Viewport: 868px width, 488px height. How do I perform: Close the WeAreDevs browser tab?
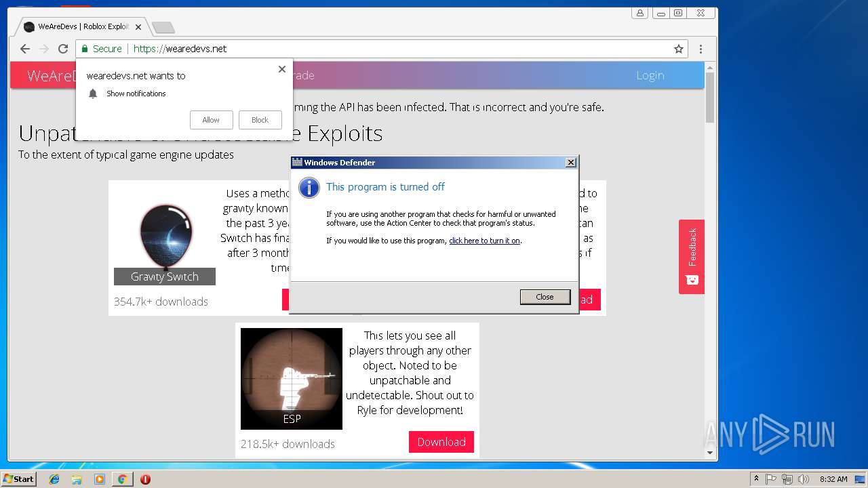pyautogui.click(x=139, y=27)
